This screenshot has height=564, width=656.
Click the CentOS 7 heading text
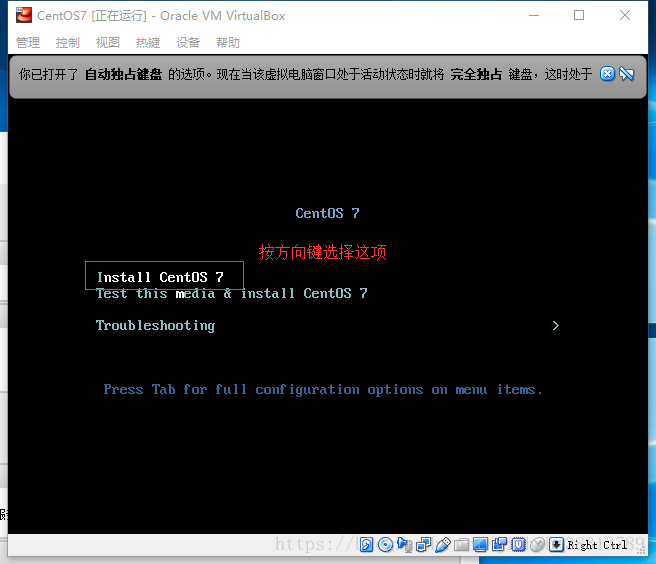point(328,213)
